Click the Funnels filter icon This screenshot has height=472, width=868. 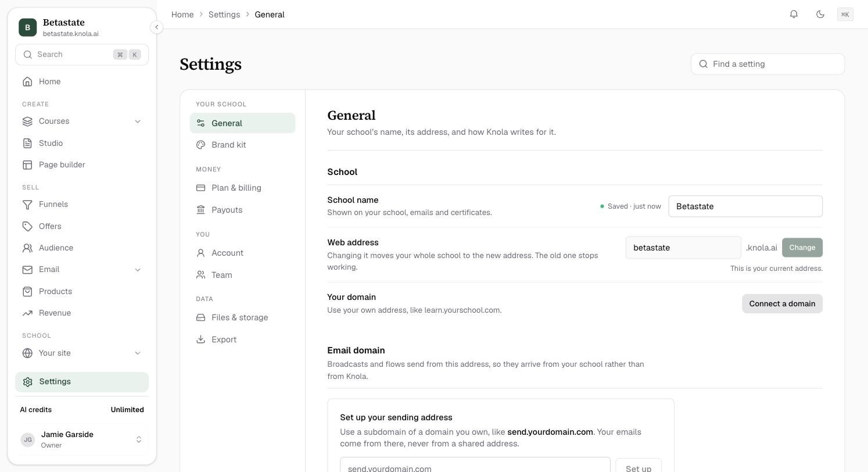click(27, 205)
